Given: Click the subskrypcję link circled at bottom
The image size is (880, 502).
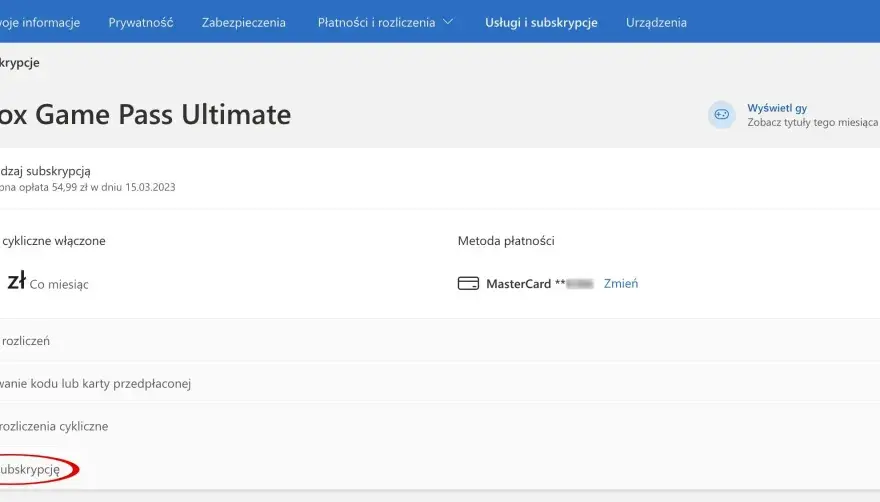Looking at the screenshot, I should click(30, 469).
